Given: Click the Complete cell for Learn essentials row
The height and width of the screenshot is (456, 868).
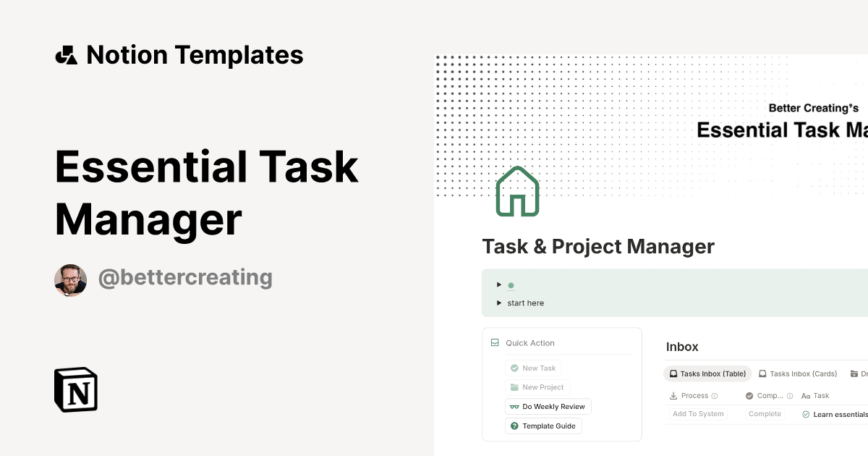Looking at the screenshot, I should (765, 413).
